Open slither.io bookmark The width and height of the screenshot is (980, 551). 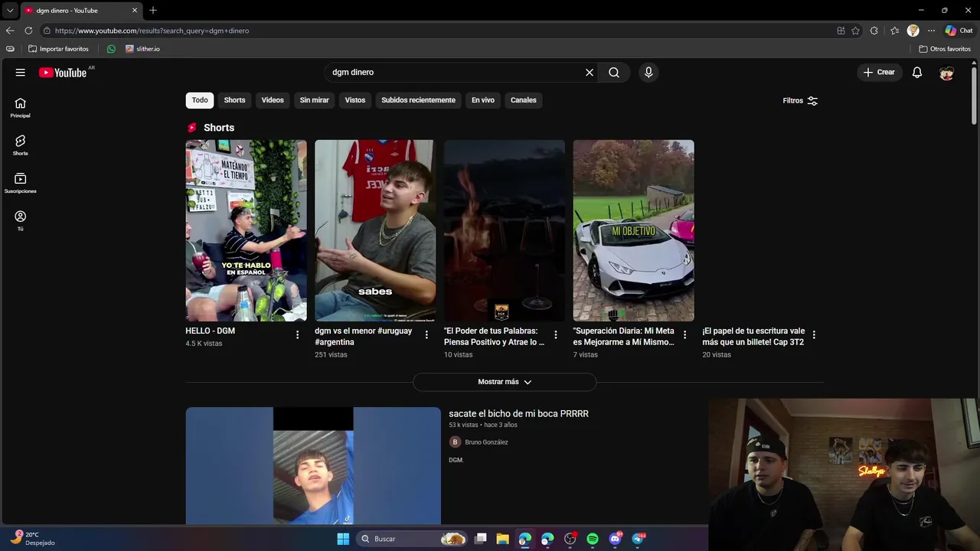click(142, 49)
